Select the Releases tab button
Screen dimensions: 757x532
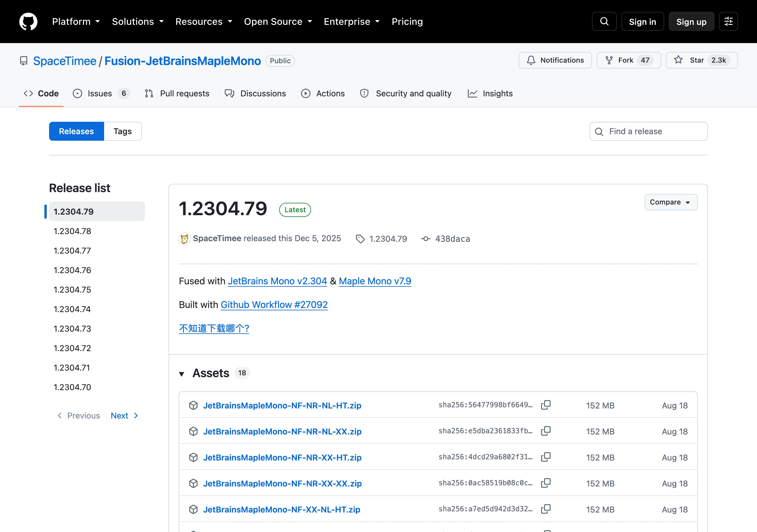[77, 131]
